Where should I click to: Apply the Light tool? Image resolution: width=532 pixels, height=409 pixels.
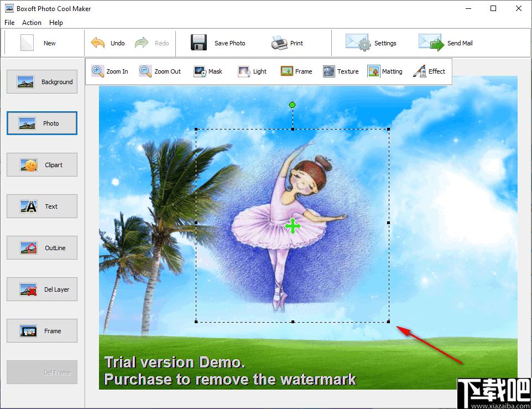(x=252, y=71)
